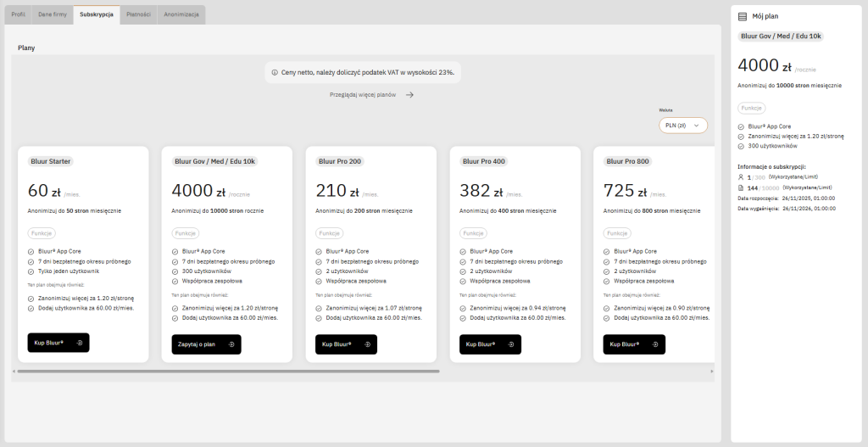Open the Dane firmy tab
The width and height of the screenshot is (868, 447).
pyautogui.click(x=53, y=14)
